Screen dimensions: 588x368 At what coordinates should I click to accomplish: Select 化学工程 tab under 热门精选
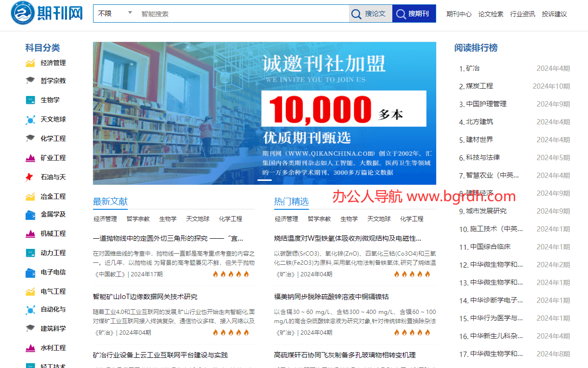tap(412, 219)
